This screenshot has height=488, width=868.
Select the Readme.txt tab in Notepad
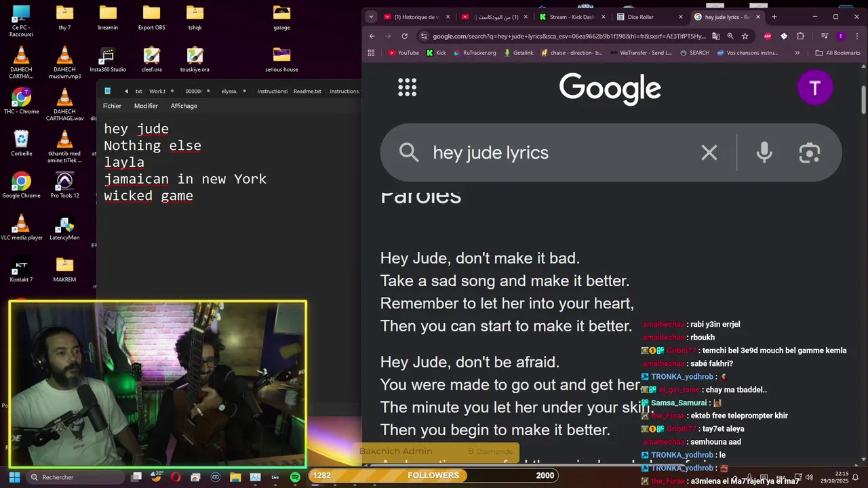[x=307, y=91]
